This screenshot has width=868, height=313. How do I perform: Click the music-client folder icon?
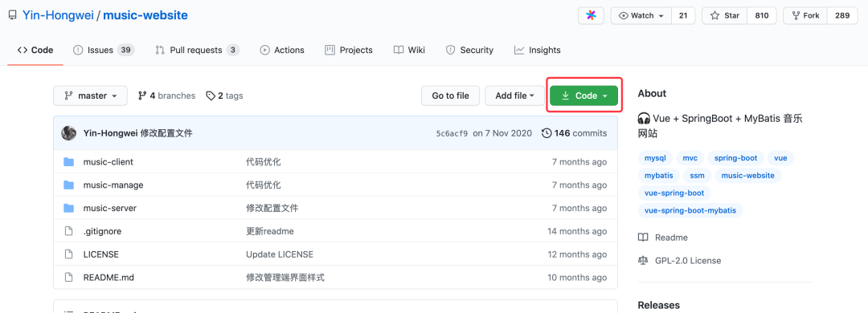click(x=68, y=162)
